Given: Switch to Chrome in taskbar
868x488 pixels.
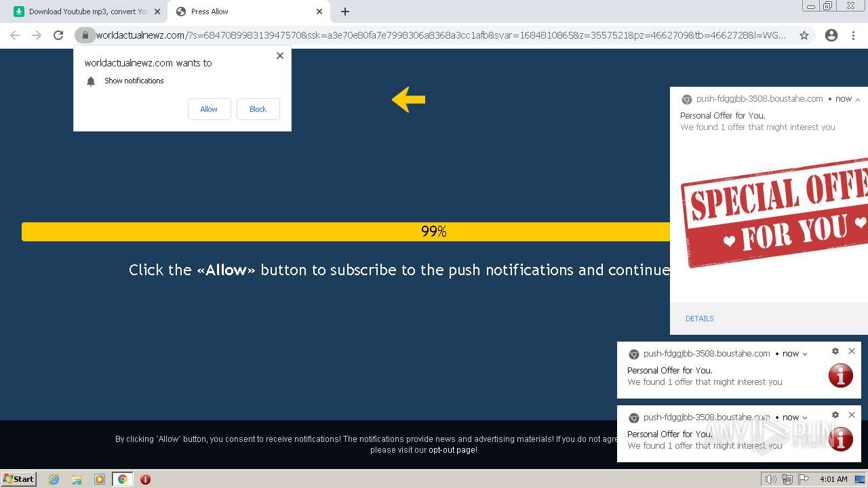Looking at the screenshot, I should [x=123, y=479].
